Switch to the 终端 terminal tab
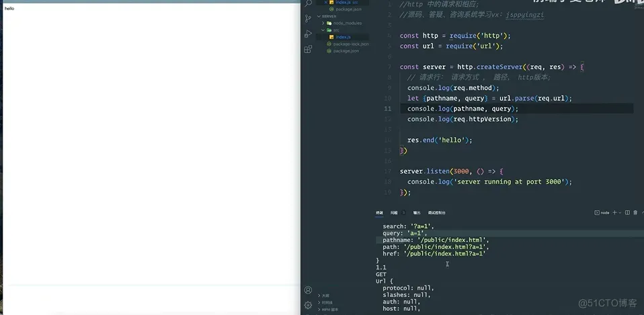644x315 pixels. tap(379, 213)
